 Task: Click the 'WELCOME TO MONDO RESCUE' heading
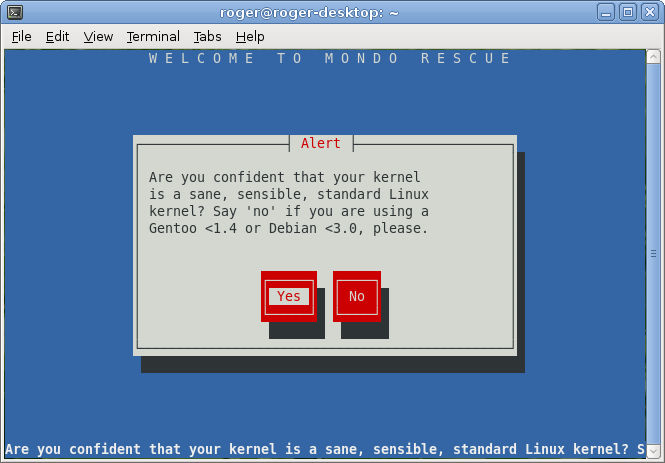coord(330,58)
